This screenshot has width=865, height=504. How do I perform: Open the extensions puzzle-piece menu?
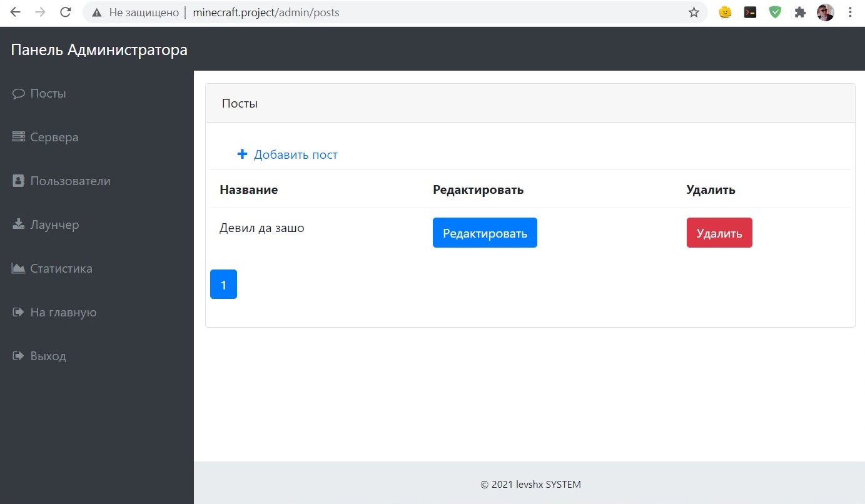tap(800, 12)
